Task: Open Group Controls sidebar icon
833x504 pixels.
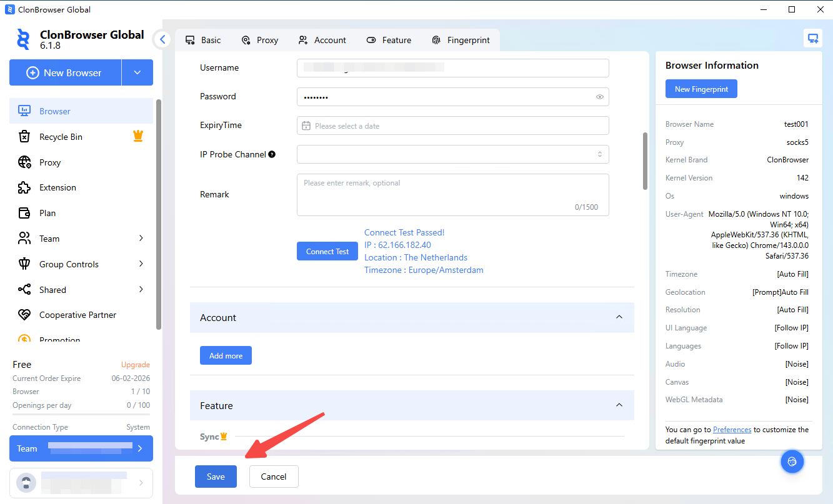Action: click(x=24, y=264)
